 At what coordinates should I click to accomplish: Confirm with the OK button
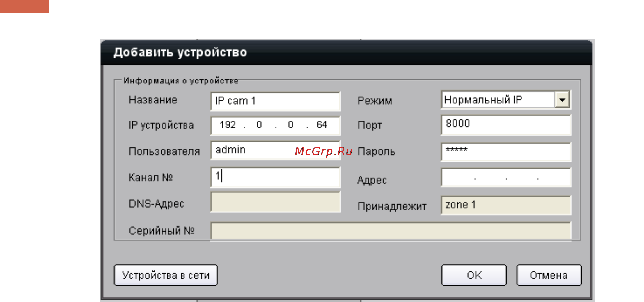coord(474,275)
